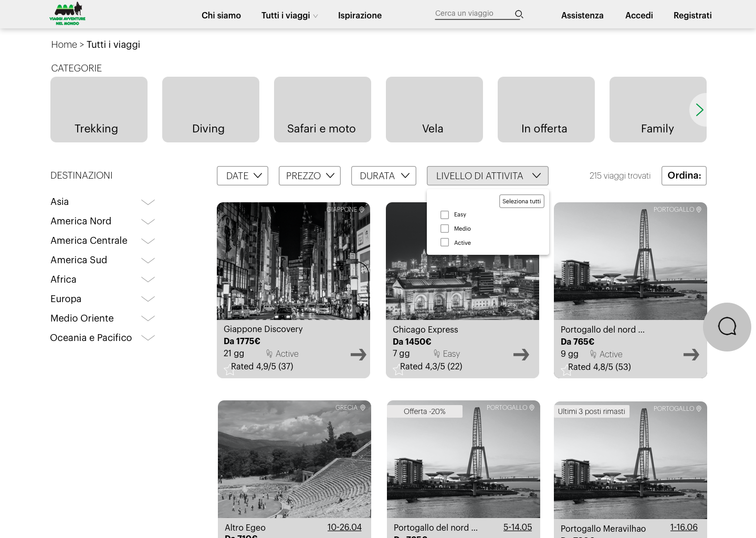Expand the Tutti i viaggi dropdown
Viewport: 756px width, 538px height.
289,15
